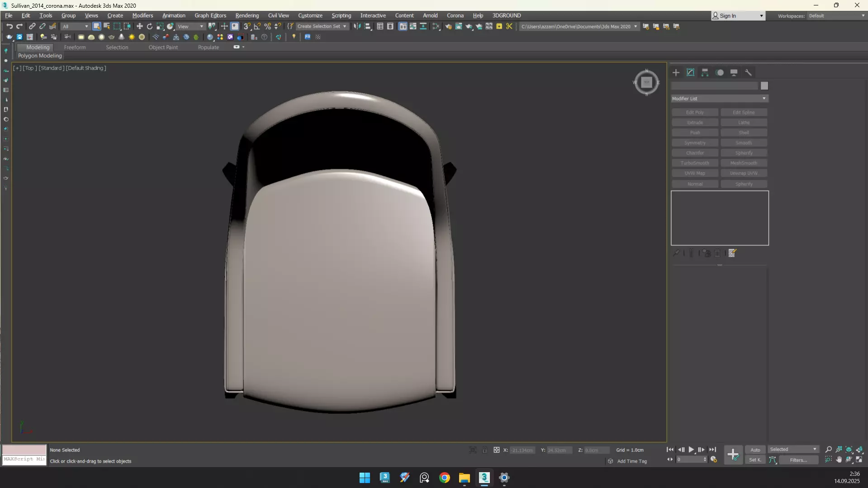
Task: Toggle Window/Crossing selection mode
Action: 127,26
